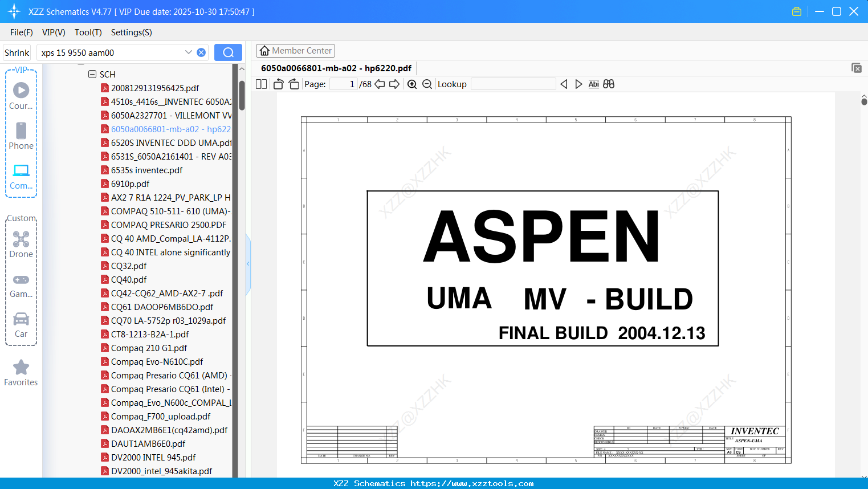Select the Car category
This screenshot has width=868, height=489.
pyautogui.click(x=21, y=325)
